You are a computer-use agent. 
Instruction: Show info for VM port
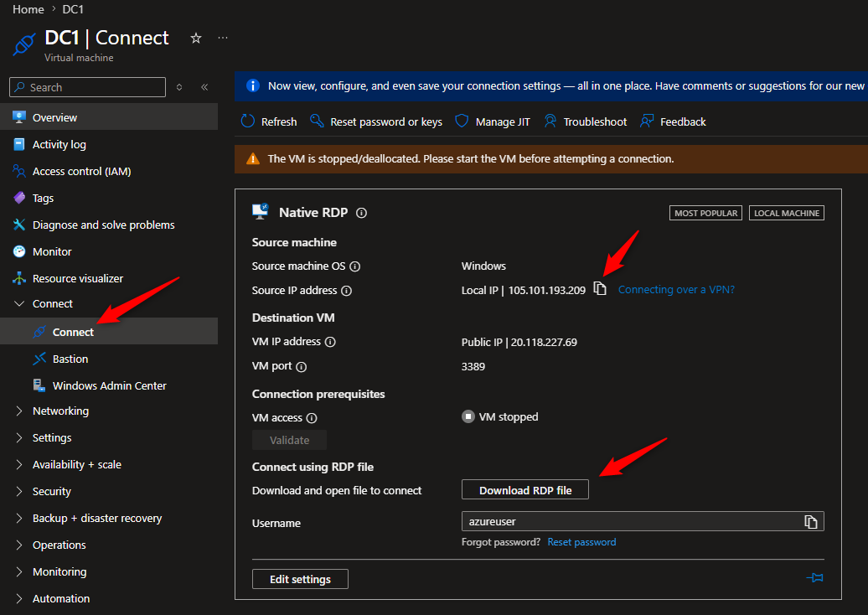(x=301, y=366)
